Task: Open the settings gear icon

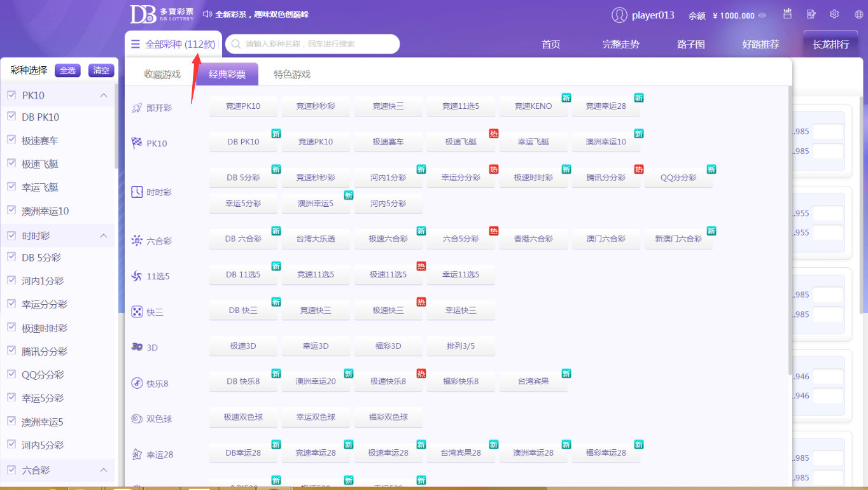Action: click(x=834, y=14)
